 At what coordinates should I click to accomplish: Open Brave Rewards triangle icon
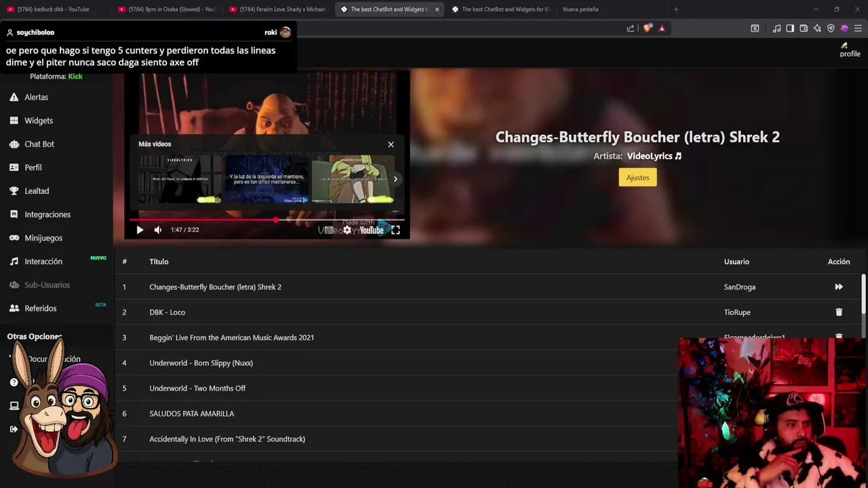662,28
